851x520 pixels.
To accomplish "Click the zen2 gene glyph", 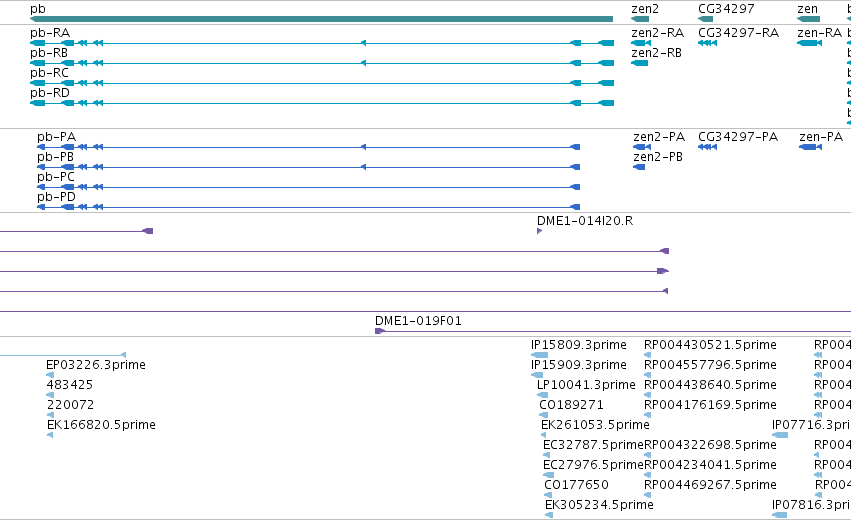I will [640, 19].
